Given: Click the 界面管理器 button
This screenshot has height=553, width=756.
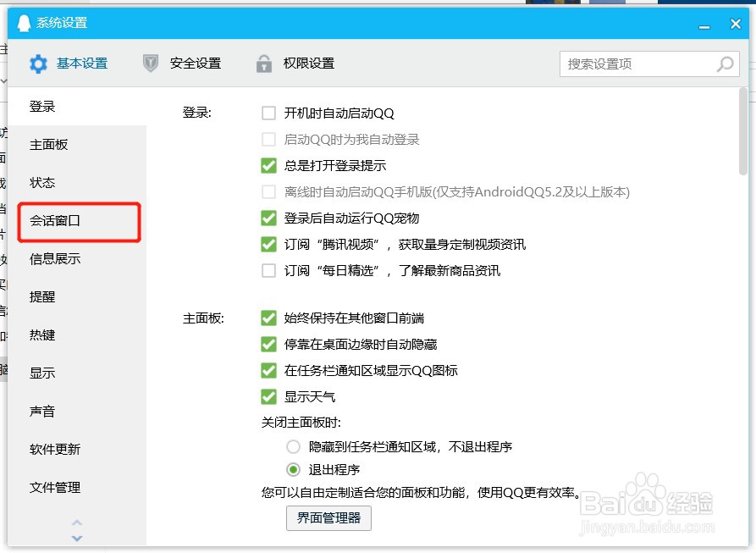Looking at the screenshot, I should [328, 518].
